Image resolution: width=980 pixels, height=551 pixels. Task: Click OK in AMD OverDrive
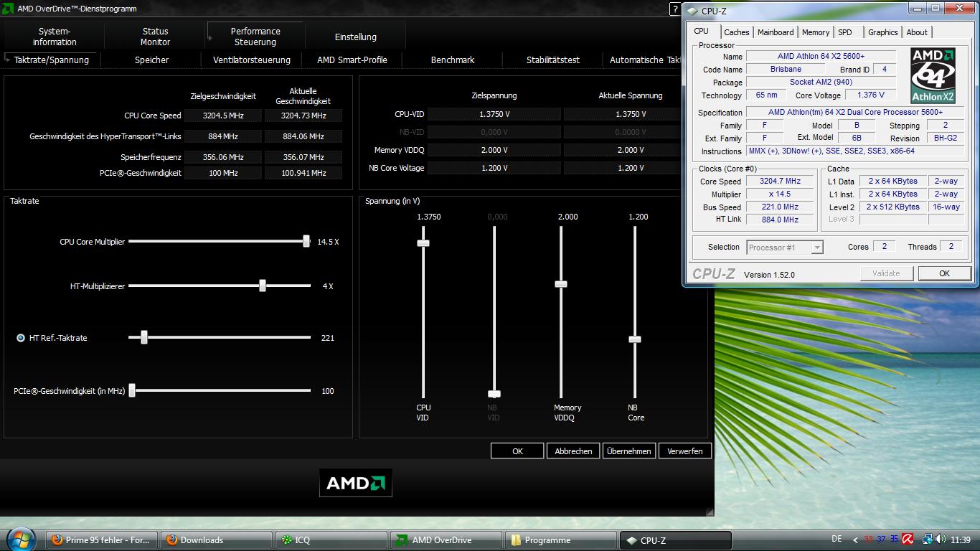coord(517,451)
